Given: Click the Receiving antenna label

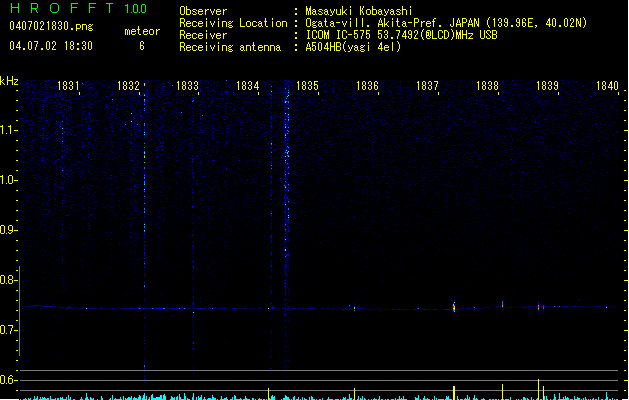Looking at the screenshot, I should pos(230,47).
